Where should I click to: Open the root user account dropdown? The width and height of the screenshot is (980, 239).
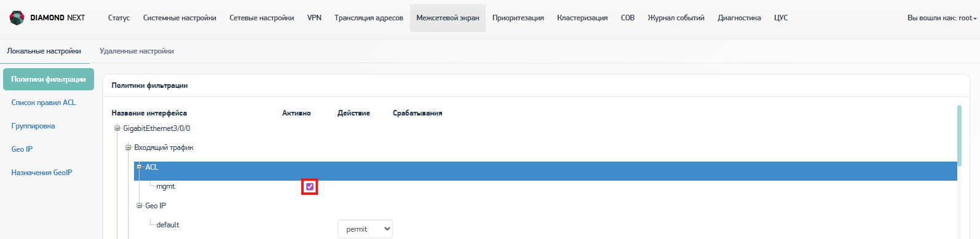pyautogui.click(x=942, y=18)
